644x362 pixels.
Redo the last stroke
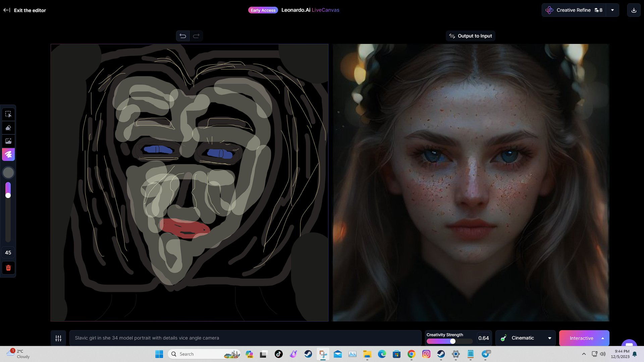(x=196, y=36)
